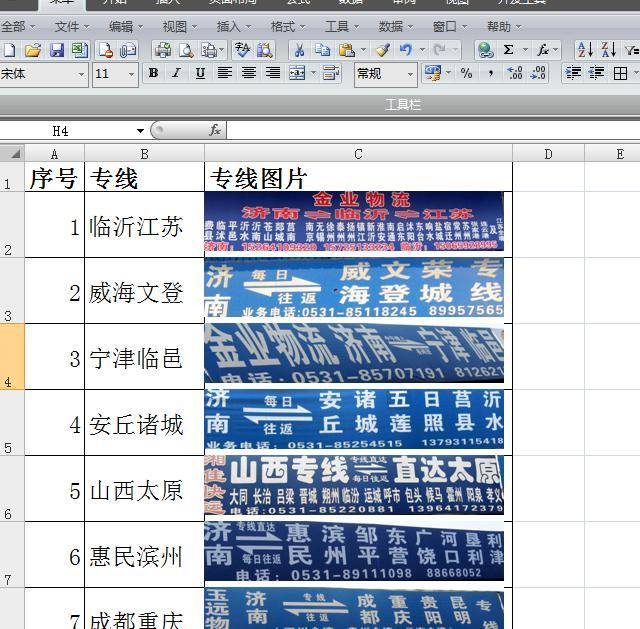Align text to the right
Screen dimensions: 640x629
(x=273, y=73)
